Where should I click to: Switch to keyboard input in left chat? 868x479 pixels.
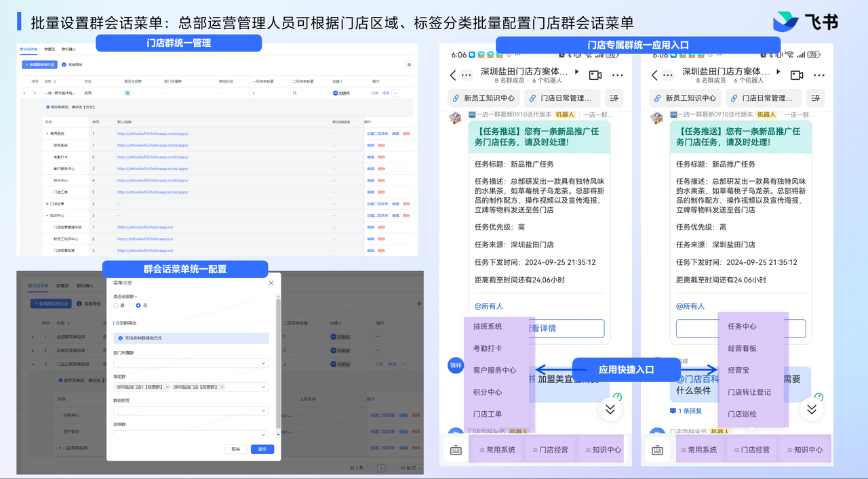coord(456,450)
